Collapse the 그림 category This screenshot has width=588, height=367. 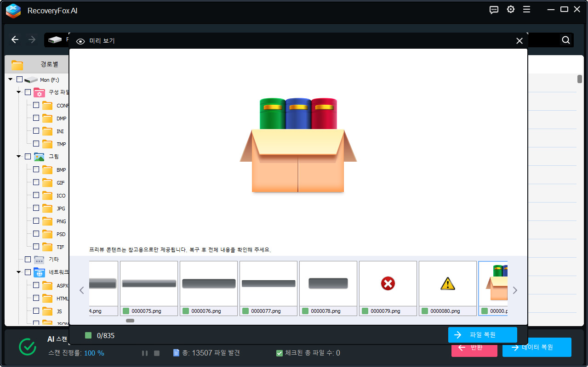point(19,157)
